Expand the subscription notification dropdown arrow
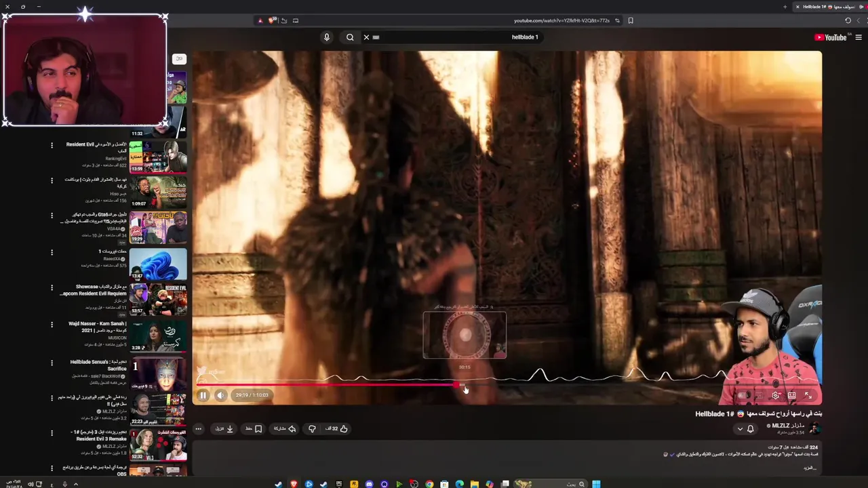 point(740,429)
